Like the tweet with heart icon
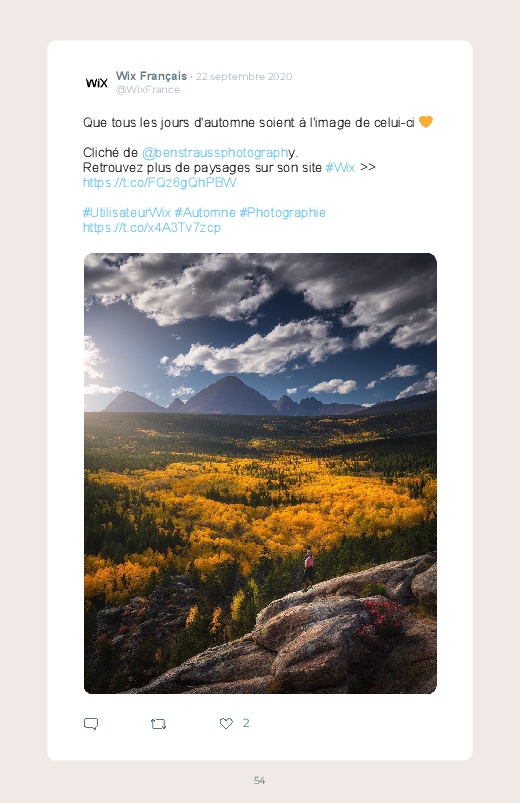Screen dimensions: 520x803 click(226, 723)
